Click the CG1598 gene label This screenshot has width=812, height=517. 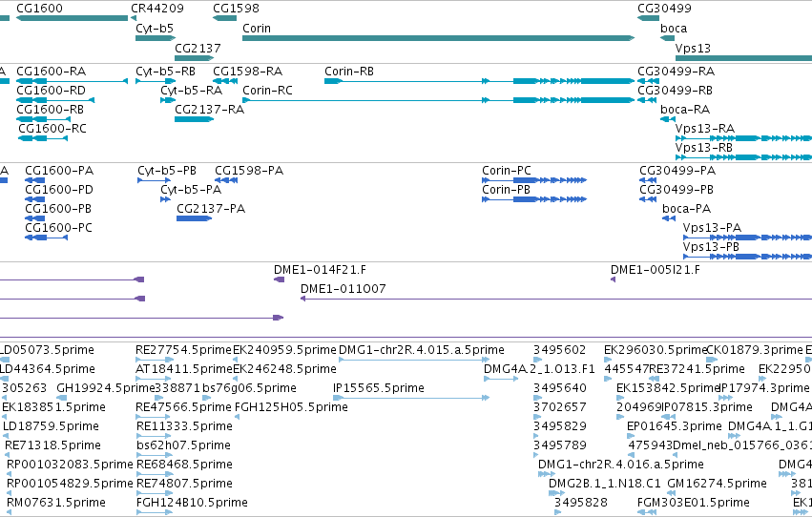coord(236,9)
